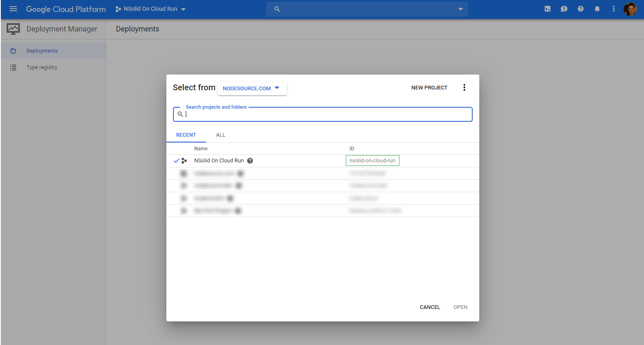Switch to the RECENT tab
The width and height of the screenshot is (644, 345).
click(186, 135)
